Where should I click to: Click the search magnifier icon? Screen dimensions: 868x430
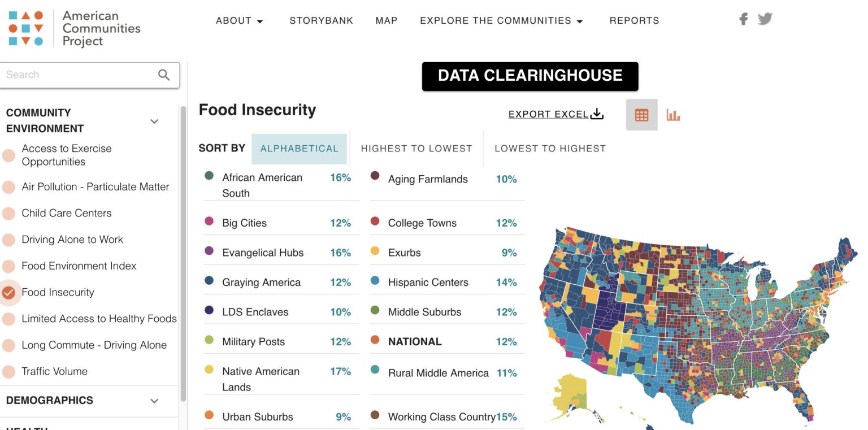[x=164, y=75]
